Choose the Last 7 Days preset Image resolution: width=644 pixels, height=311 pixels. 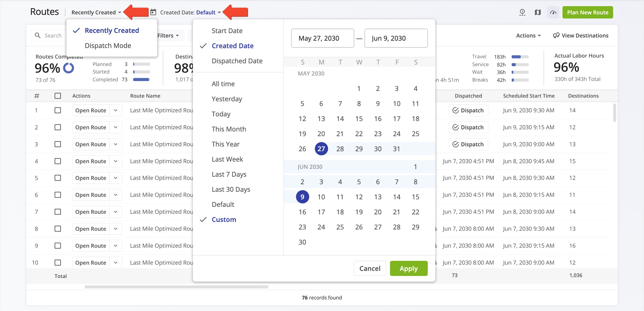click(229, 174)
